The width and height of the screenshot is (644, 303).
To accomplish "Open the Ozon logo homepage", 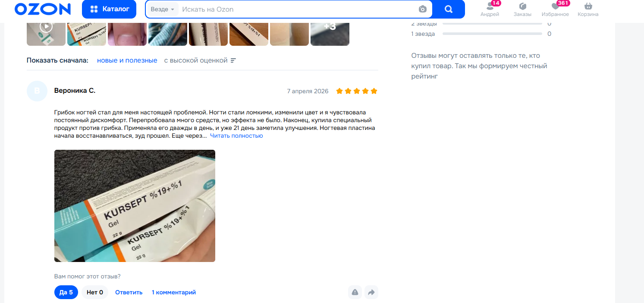I will 43,9.
